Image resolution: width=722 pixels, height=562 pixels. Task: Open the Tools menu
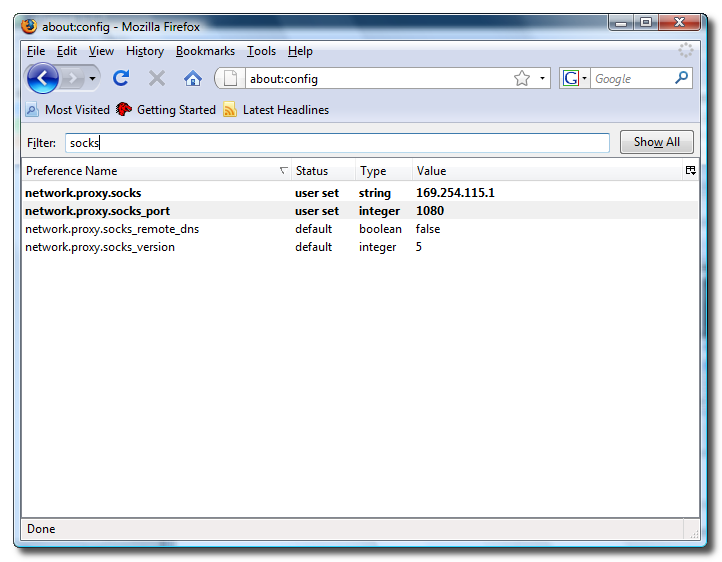click(261, 51)
